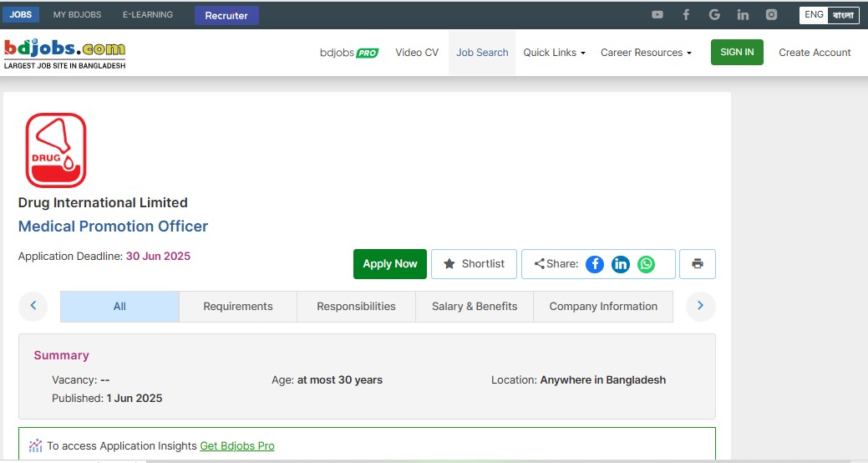Image resolution: width=868 pixels, height=463 pixels.
Task: Share the job on Facebook
Action: (595, 264)
